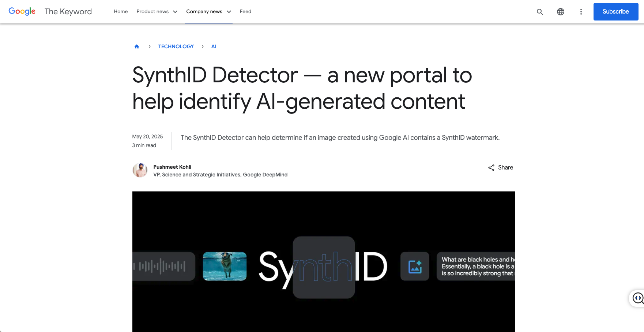
Task: Open the search magnifier icon
Action: (540, 12)
